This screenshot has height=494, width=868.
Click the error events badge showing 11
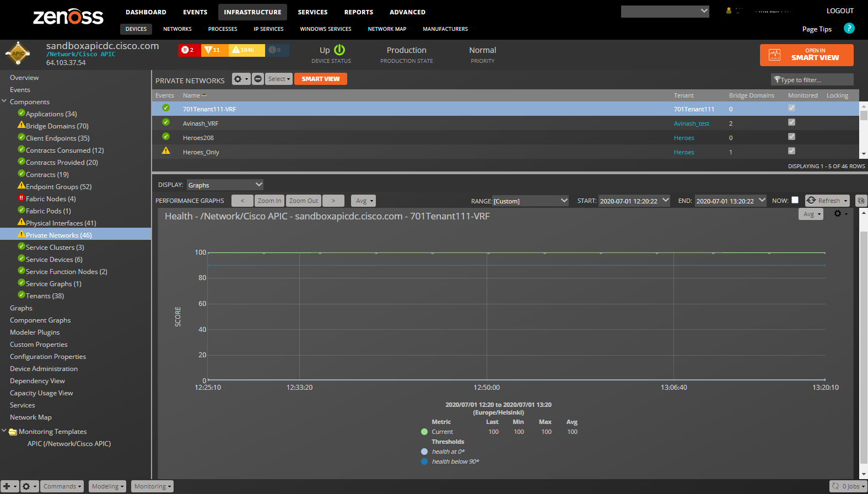(214, 50)
